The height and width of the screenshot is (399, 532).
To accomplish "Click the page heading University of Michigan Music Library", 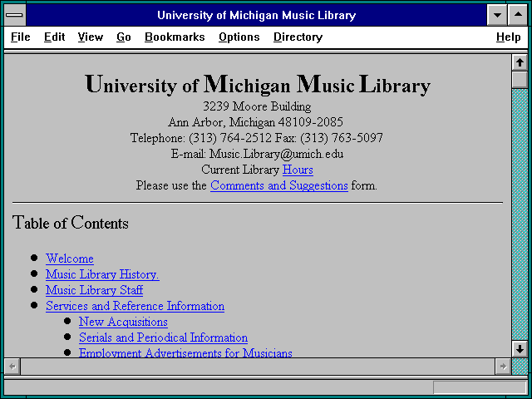I will [258, 84].
